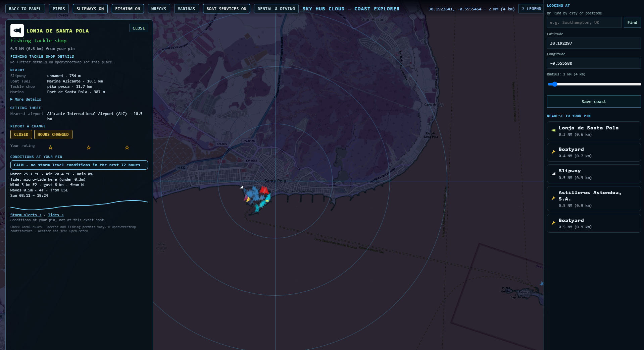Click Port de Santa Pola marina entry

[x=76, y=92]
